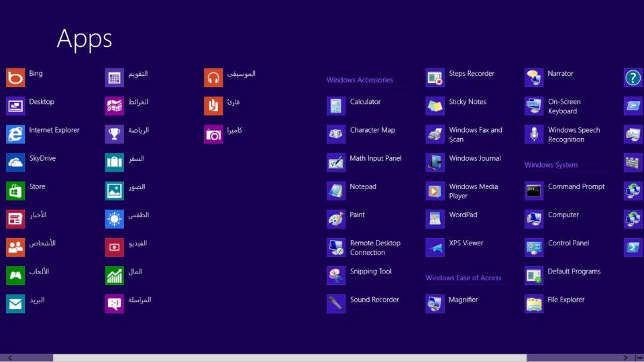The height and width of the screenshot is (362, 644).
Task: Open the Calculator icon
Action: click(336, 106)
